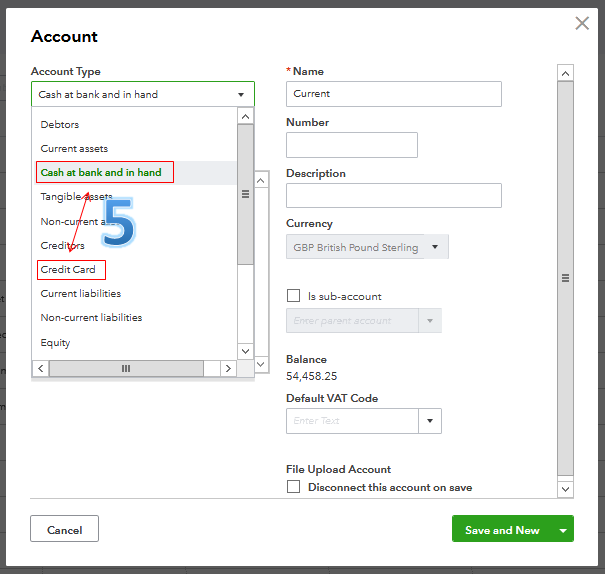The width and height of the screenshot is (605, 574).
Task: Tick Disconnect this account on save
Action: coord(293,487)
